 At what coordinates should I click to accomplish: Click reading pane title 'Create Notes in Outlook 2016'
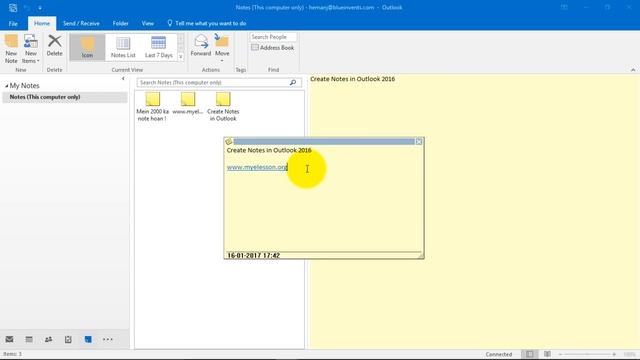pyautogui.click(x=353, y=79)
